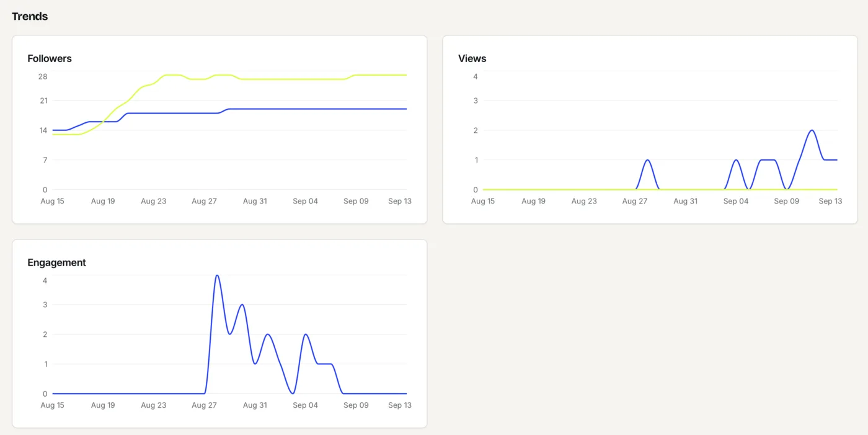Click Sep 13 on the Views chart axis
Viewport: 868px width, 435px height.
pos(830,201)
